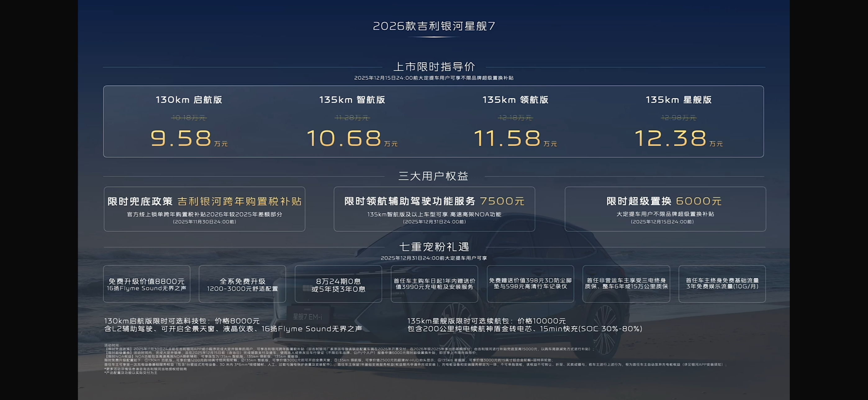Screen dimensions: 868x400
Task: Click the 终身免费基础流量 box
Action: [722, 284]
